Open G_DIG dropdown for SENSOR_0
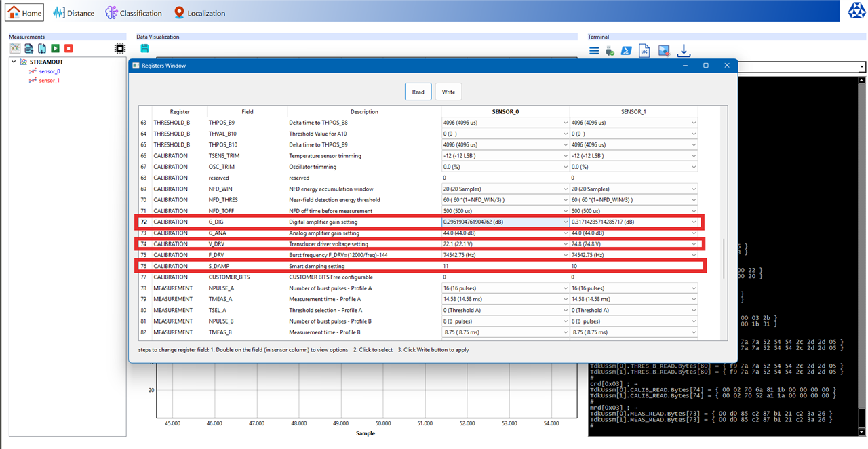 pyautogui.click(x=566, y=222)
